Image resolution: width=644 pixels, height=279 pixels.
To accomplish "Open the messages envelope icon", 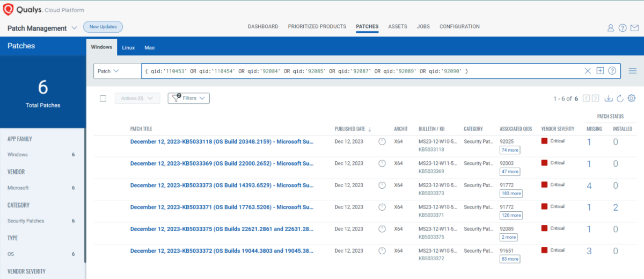I will (635, 28).
